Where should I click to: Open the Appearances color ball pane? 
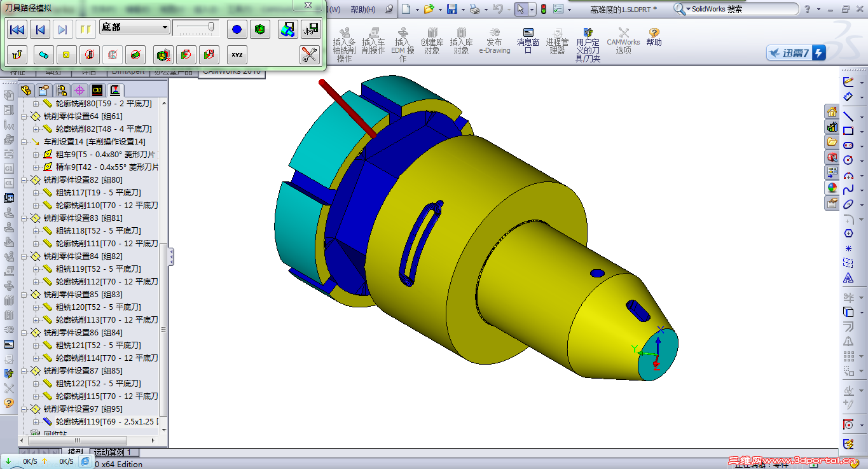[832, 188]
